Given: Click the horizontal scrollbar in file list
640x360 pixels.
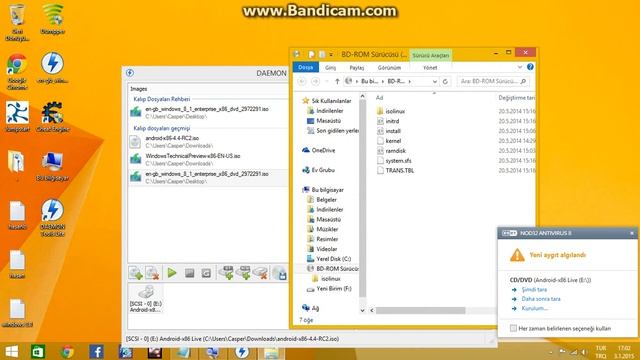Looking at the screenshot, I should [x=420, y=311].
